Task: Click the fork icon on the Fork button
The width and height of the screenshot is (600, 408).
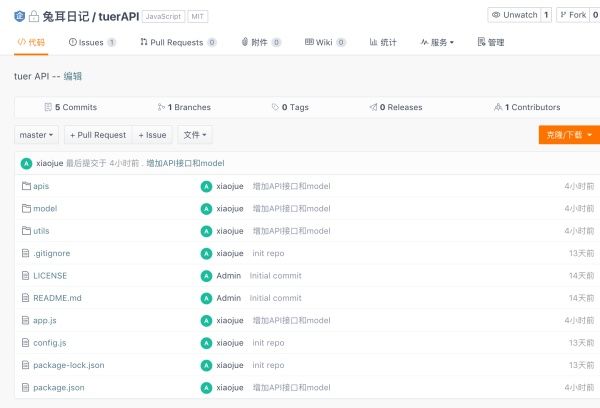Action: coord(563,15)
